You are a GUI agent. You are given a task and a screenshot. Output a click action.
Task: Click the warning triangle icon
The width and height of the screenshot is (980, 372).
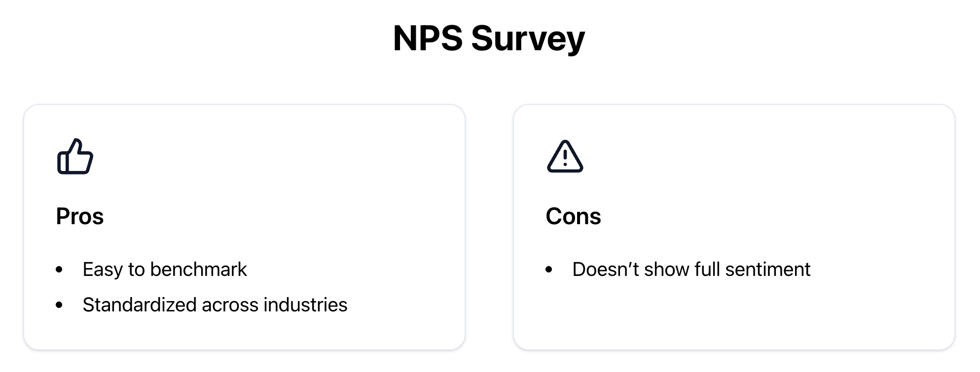[565, 157]
